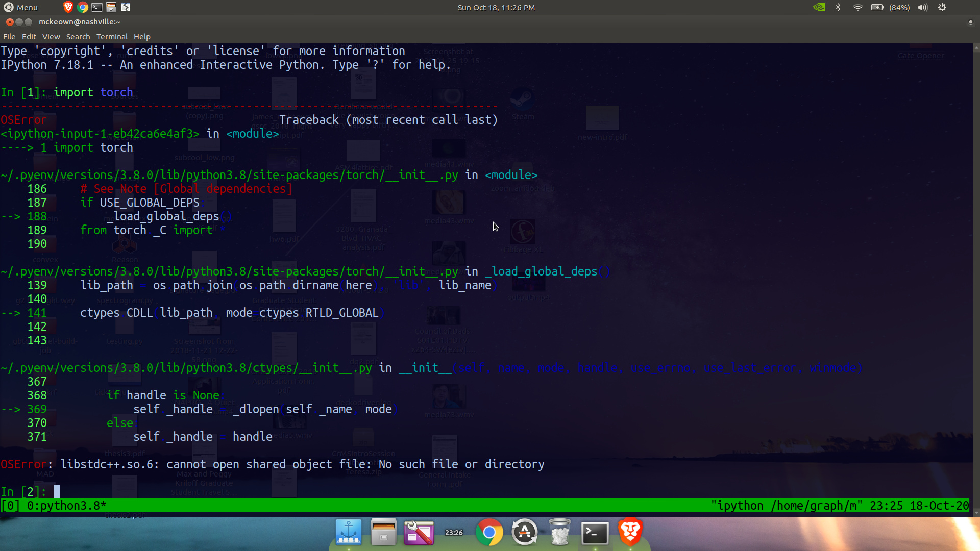Image resolution: width=980 pixels, height=551 pixels.
Task: Click the Chrome icon in the dock
Action: [x=489, y=533]
